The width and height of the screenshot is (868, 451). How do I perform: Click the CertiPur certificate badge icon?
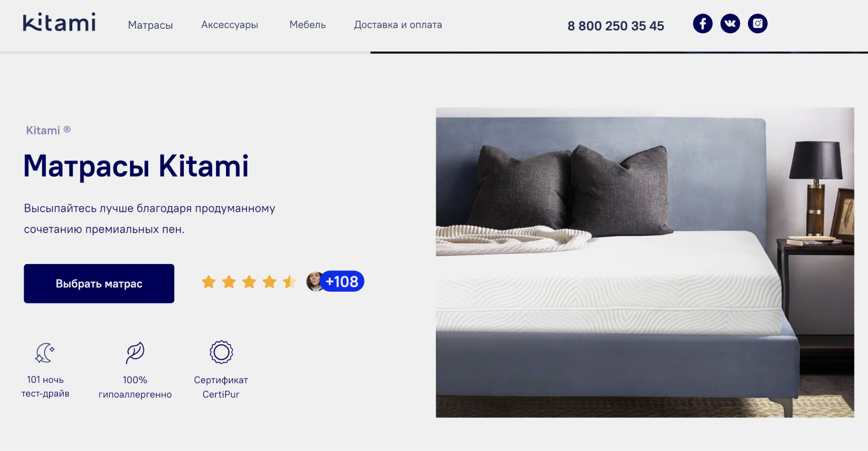point(221,352)
